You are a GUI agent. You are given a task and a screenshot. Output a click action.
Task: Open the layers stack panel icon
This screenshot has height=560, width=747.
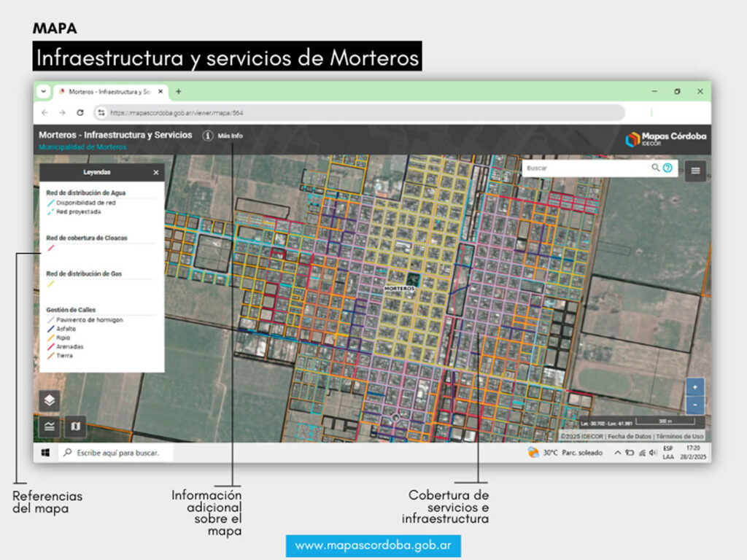point(50,400)
